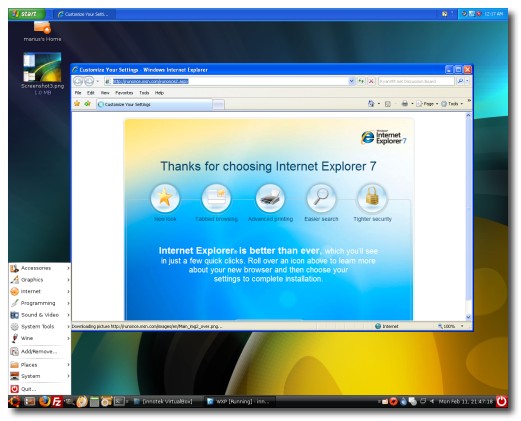The image size is (521, 421).
Task: Open the Page dropdown menu
Action: click(x=427, y=104)
